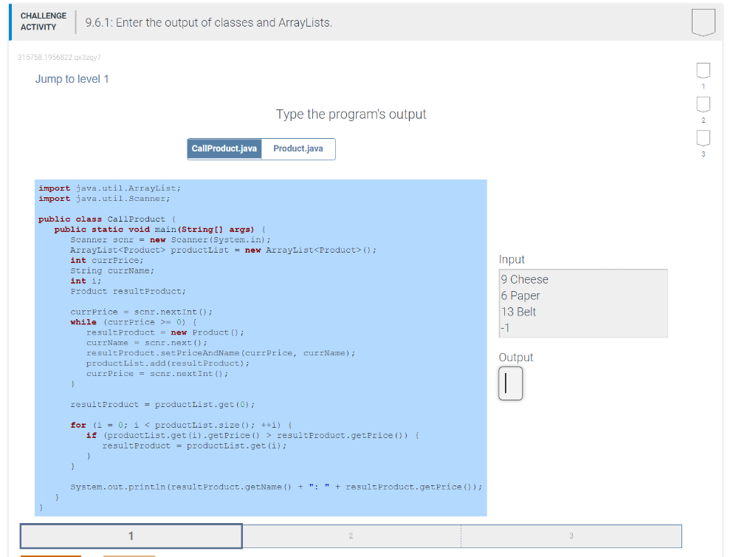Viewport: 756px width, 557px height.
Task: Click the chevron icon above the number 2
Action: (703, 104)
